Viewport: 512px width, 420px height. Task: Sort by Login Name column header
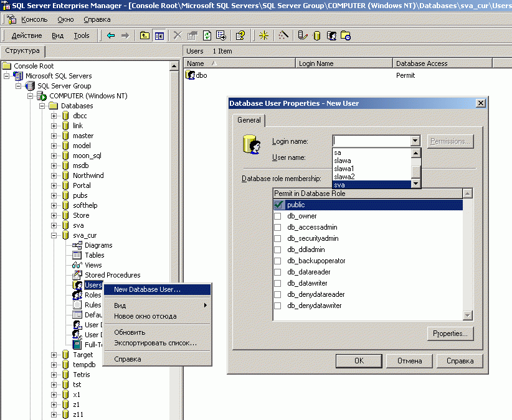tap(344, 63)
